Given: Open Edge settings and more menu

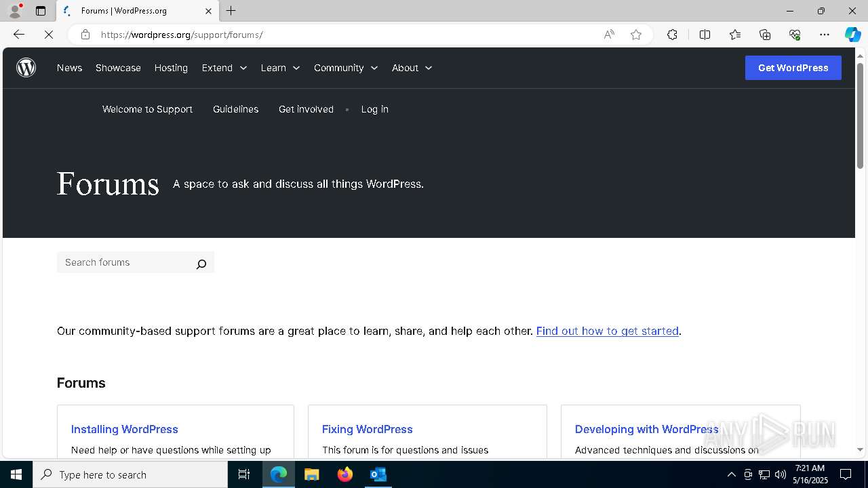Looking at the screenshot, I should coord(825,35).
